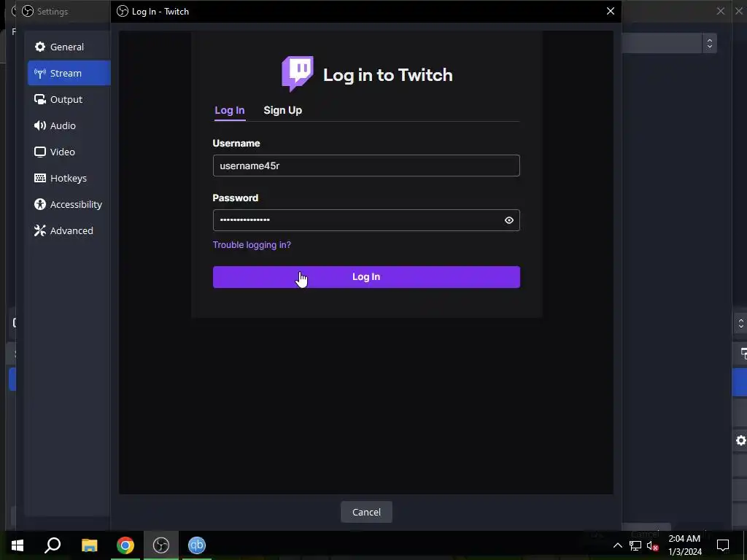The width and height of the screenshot is (747, 560).
Task: Show password with the eye icon
Action: click(x=508, y=220)
